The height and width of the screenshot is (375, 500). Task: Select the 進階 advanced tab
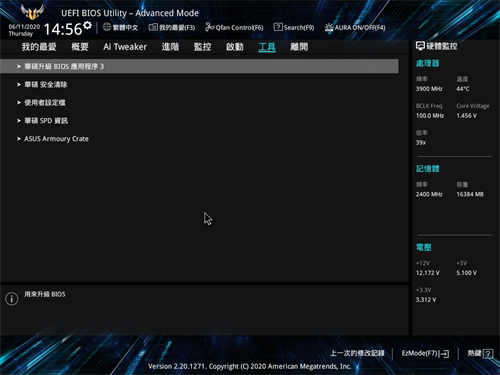click(x=170, y=47)
